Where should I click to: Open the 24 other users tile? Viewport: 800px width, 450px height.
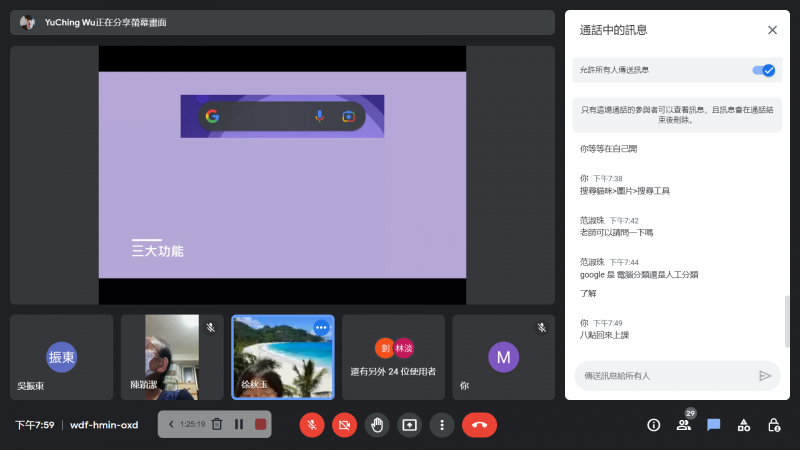coord(393,357)
